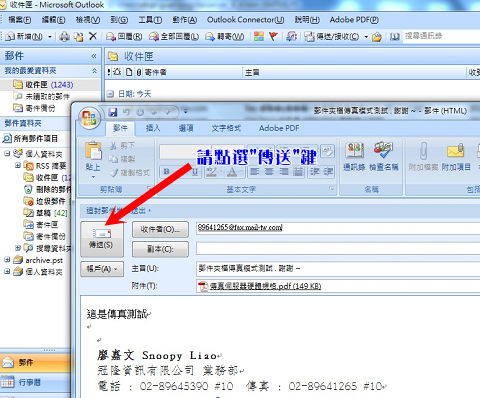Open the Outlook Connector(U) menu
The width and height of the screenshot is (480, 398).
coord(245,20)
